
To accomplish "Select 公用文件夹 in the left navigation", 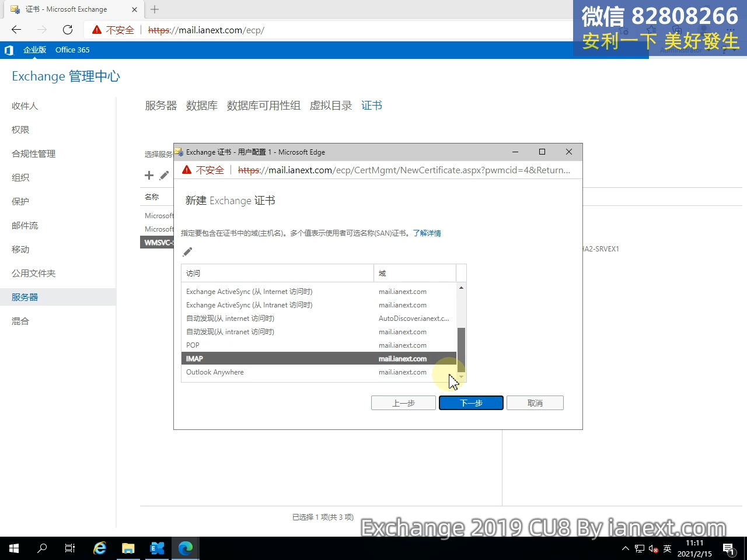I will 33,273.
